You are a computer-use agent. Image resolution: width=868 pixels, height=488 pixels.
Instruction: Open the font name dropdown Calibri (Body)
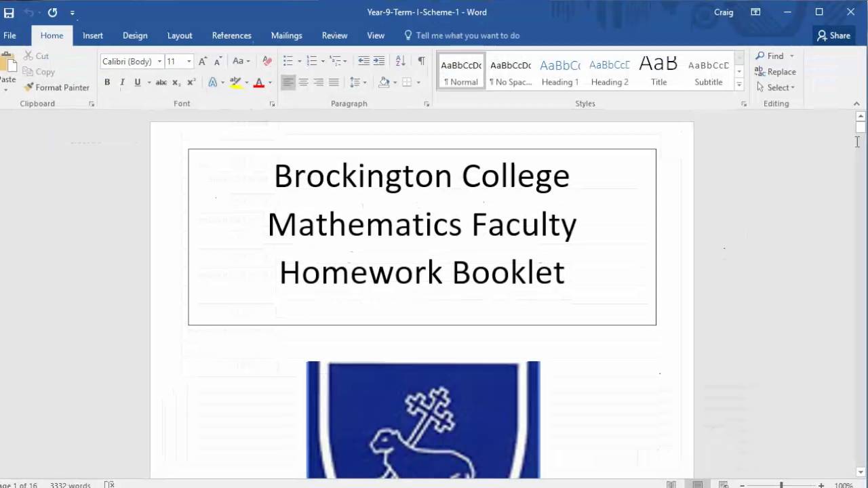(x=159, y=62)
